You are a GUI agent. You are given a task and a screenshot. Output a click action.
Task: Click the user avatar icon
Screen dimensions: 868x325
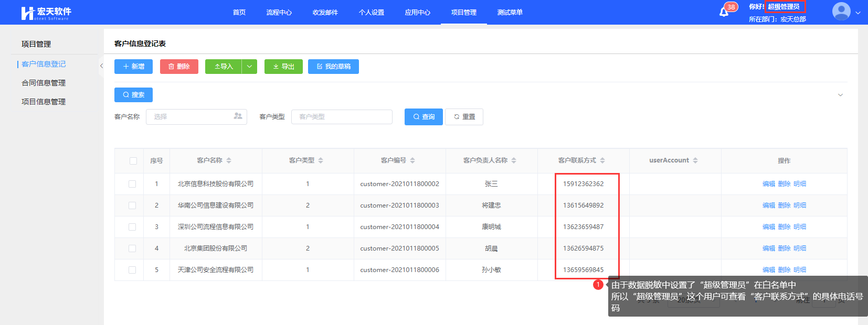(841, 12)
